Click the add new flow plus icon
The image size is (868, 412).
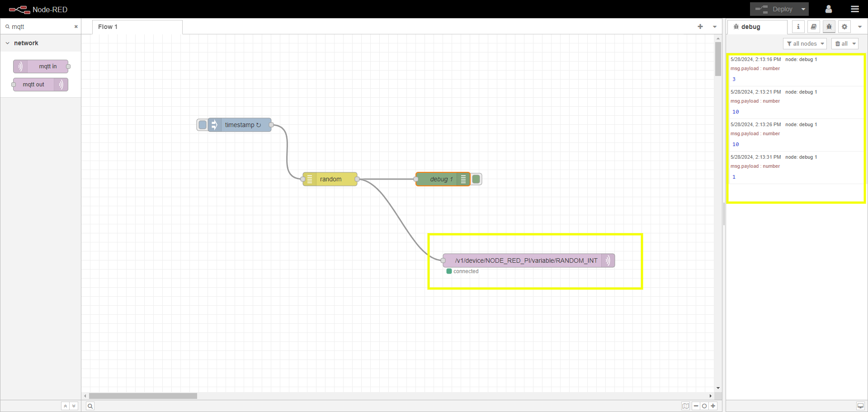pos(700,27)
